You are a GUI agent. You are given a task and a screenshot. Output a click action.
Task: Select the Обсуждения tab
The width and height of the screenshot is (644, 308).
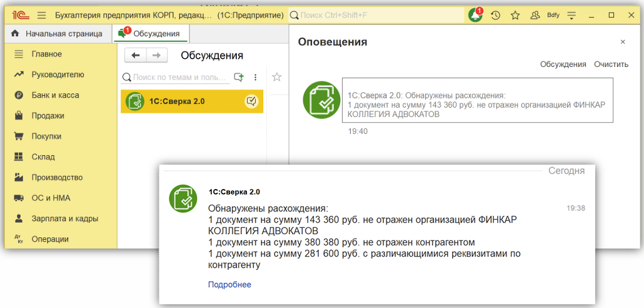point(151,34)
